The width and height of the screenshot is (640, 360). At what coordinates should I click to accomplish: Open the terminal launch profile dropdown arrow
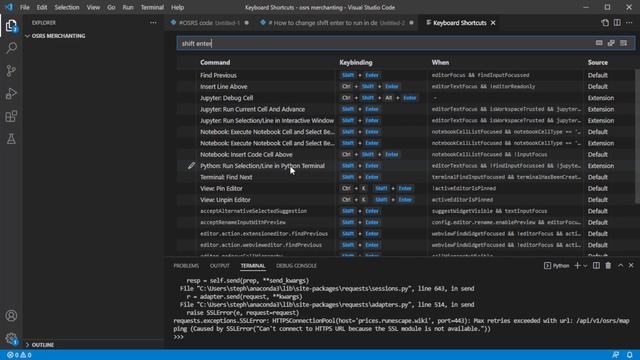(x=585, y=266)
